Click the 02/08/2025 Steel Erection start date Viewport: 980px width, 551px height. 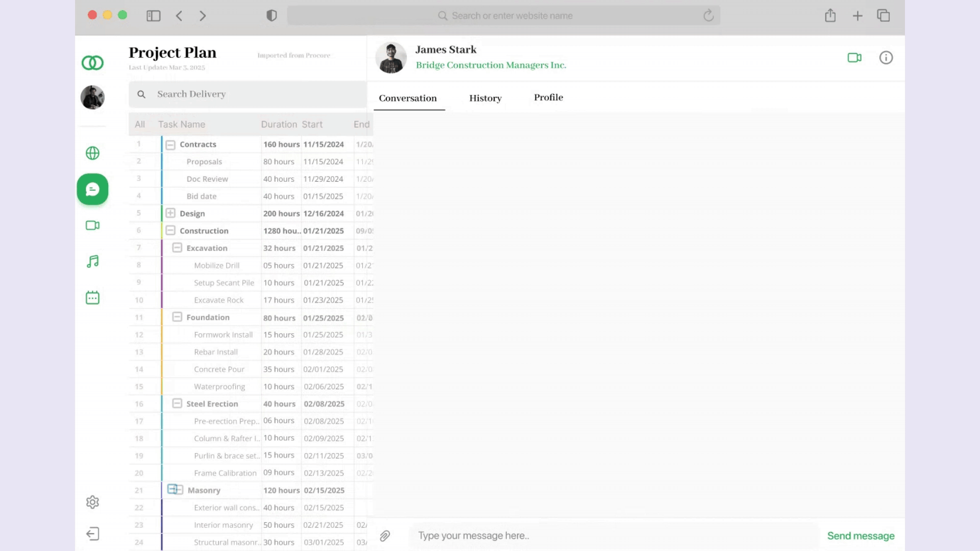tap(324, 404)
